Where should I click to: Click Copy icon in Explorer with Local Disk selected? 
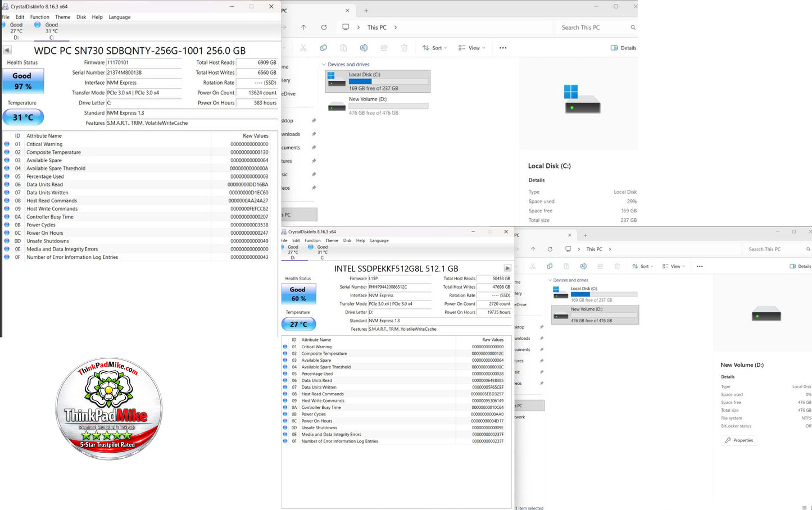324,48
